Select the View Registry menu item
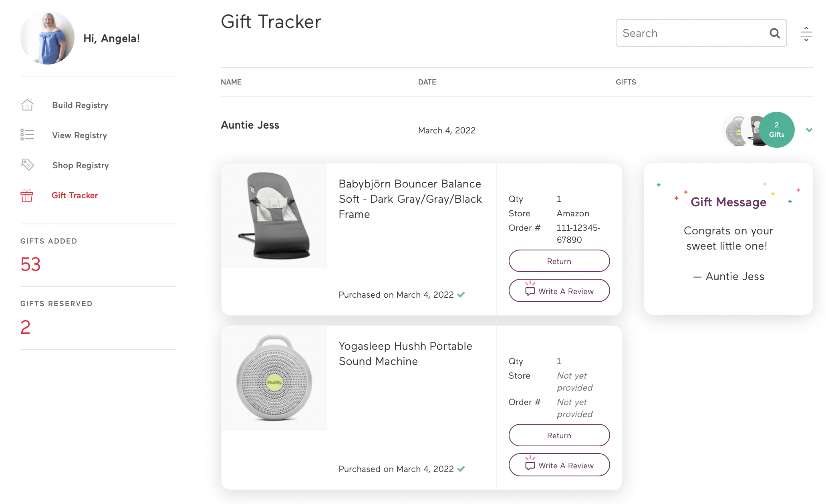The image size is (826, 504). [79, 135]
